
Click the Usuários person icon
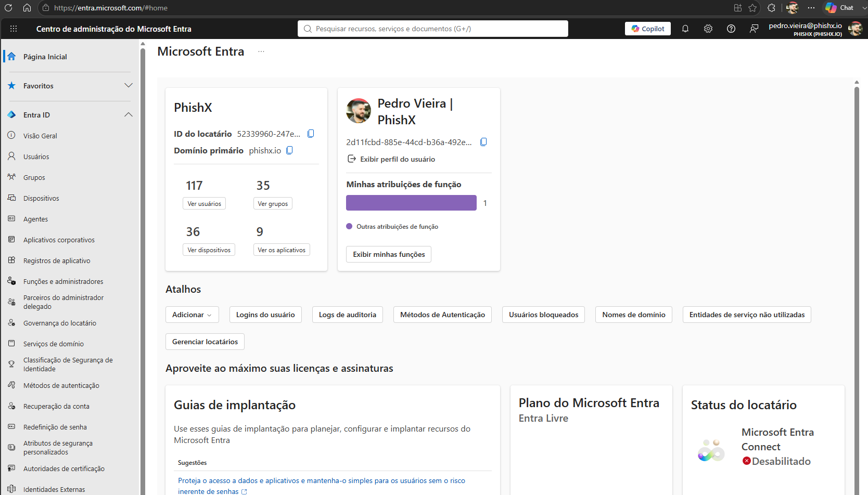pyautogui.click(x=11, y=156)
